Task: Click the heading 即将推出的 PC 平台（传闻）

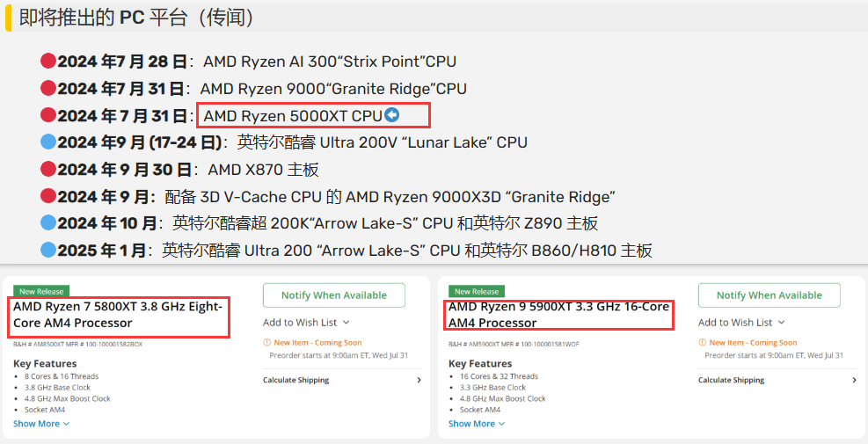Action: pos(136,18)
